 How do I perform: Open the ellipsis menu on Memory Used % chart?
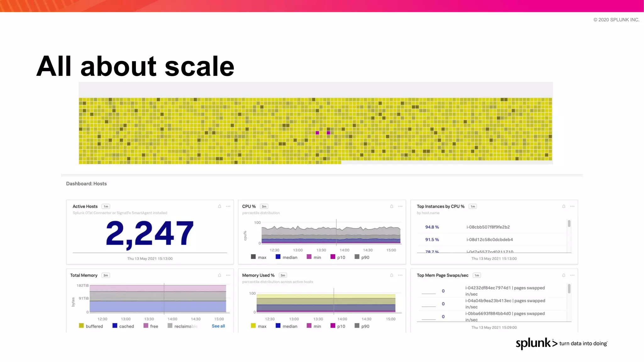(400, 275)
